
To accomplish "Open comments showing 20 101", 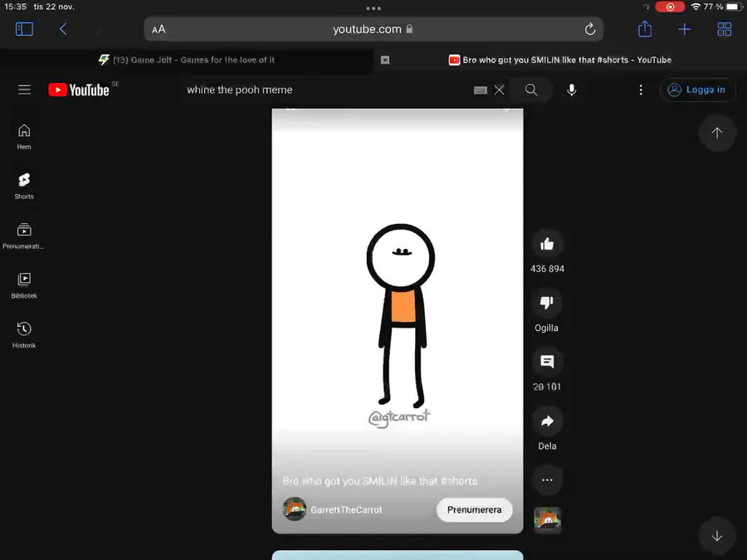I will pyautogui.click(x=547, y=362).
